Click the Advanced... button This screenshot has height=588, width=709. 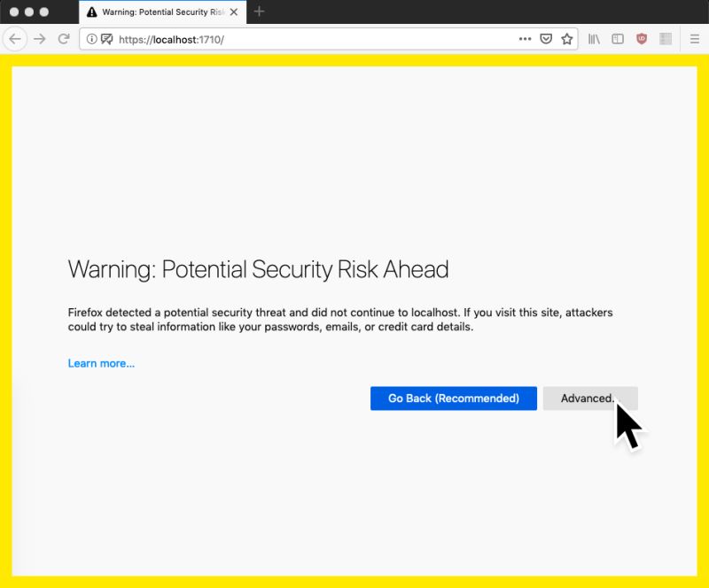(590, 398)
